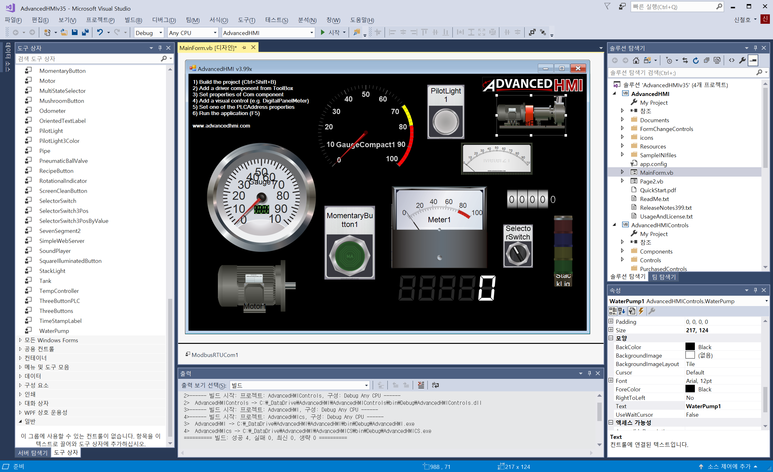Select the WaterPump toolbox item

(x=55, y=330)
